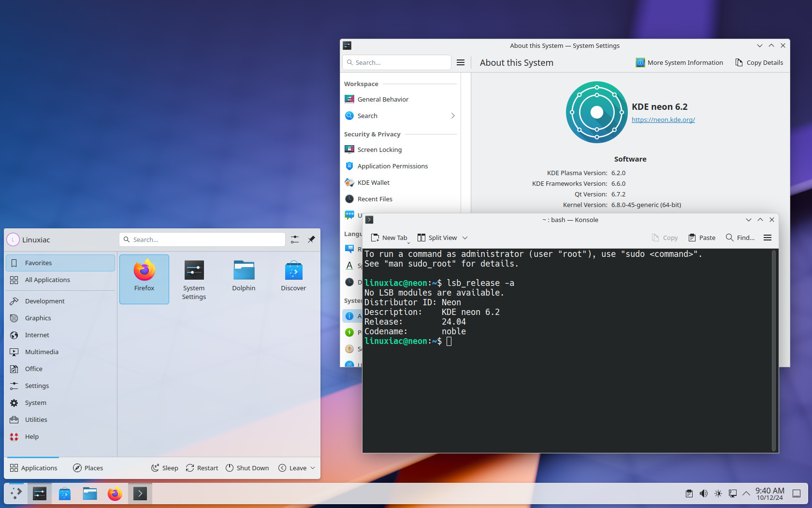Viewport: 812px width, 508px height.
Task: Click Linuxiac user avatar in launcher
Action: coord(13,239)
